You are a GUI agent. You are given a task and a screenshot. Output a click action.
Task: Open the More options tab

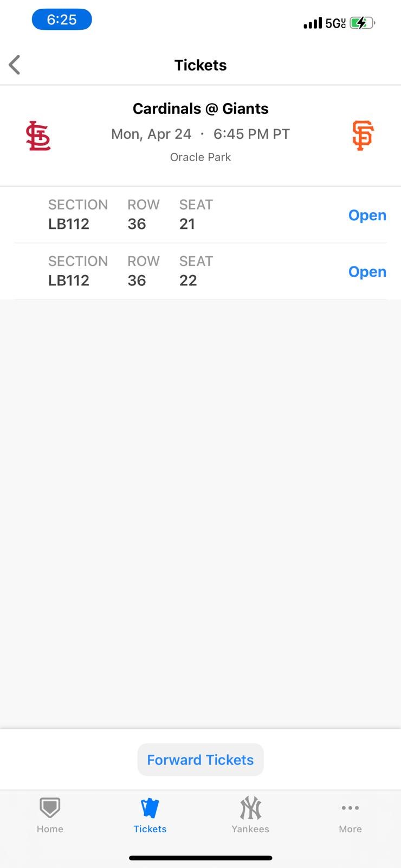(350, 814)
